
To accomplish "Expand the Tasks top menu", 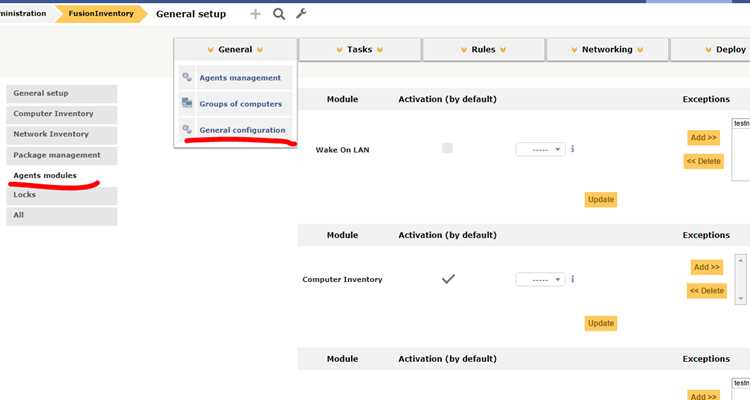I will (x=360, y=49).
